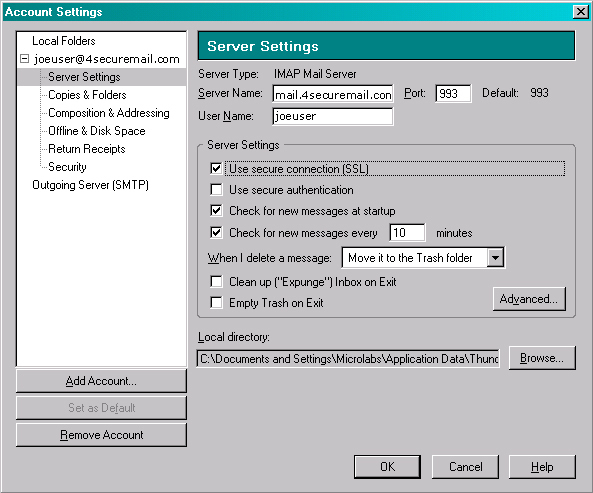The image size is (593, 493).
Task: Click the Cancel button
Action: tap(466, 467)
